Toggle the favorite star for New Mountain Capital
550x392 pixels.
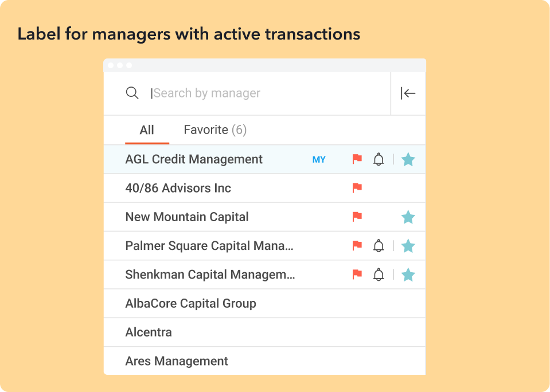point(408,217)
